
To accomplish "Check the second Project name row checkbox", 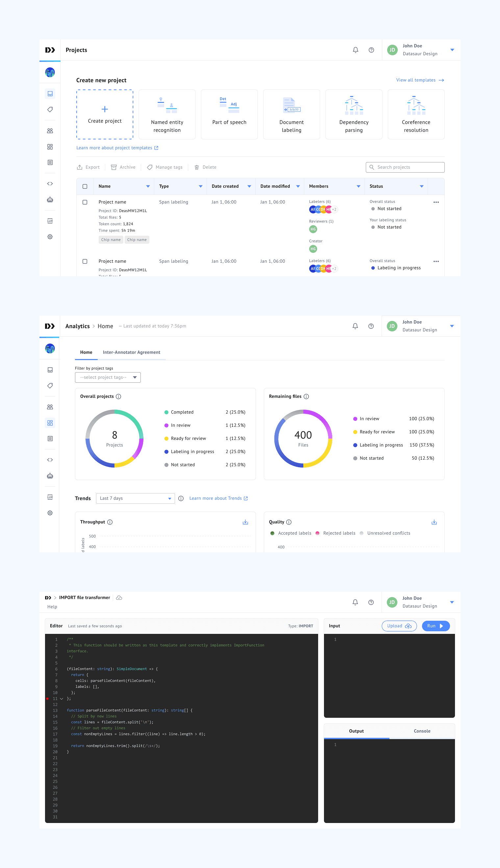I will click(85, 261).
